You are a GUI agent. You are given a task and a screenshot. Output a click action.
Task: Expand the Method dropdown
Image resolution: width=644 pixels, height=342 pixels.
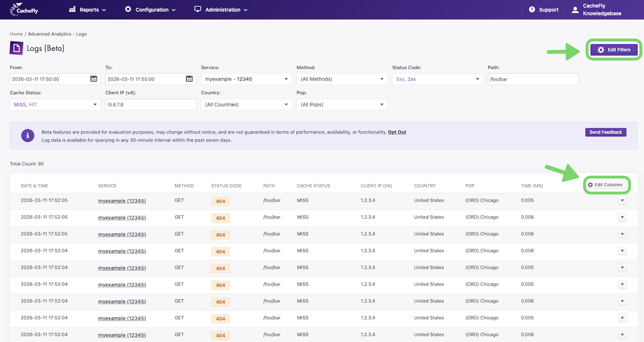coord(342,79)
